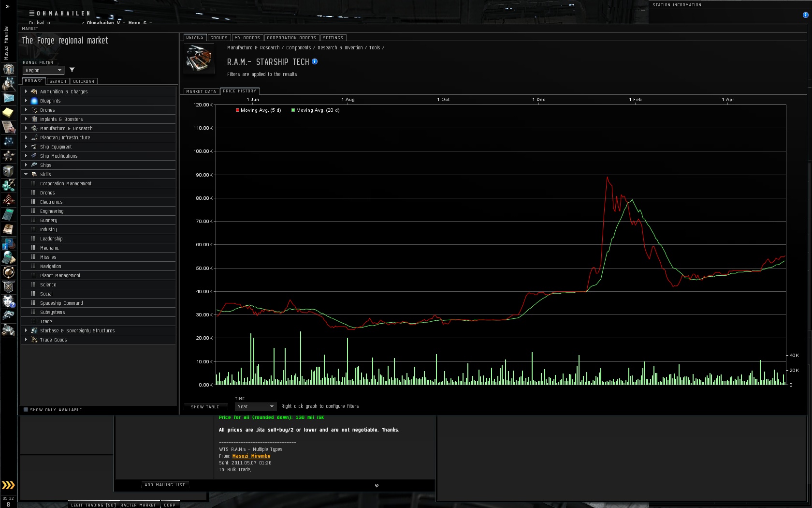Viewport: 812px width, 508px height.
Task: Open the Ohmahailen location menu icon
Action: click(32, 13)
